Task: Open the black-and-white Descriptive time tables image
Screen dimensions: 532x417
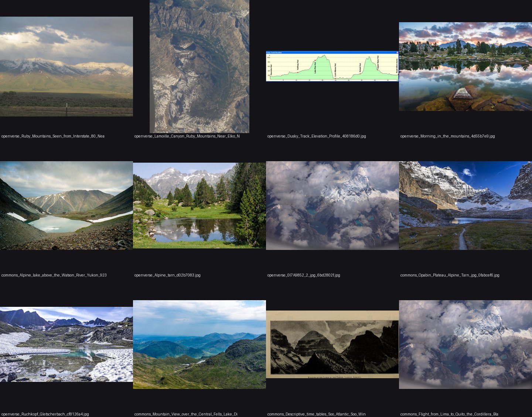Action: click(x=332, y=345)
